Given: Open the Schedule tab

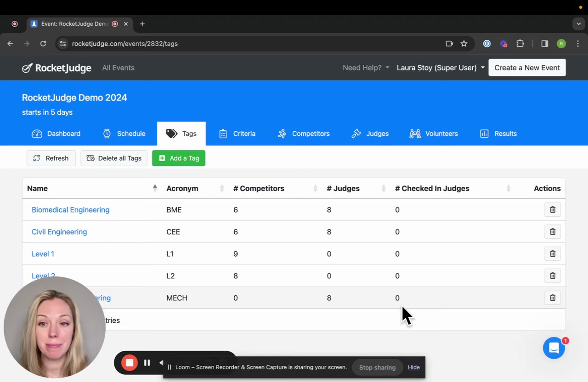Looking at the screenshot, I should pyautogui.click(x=124, y=134).
